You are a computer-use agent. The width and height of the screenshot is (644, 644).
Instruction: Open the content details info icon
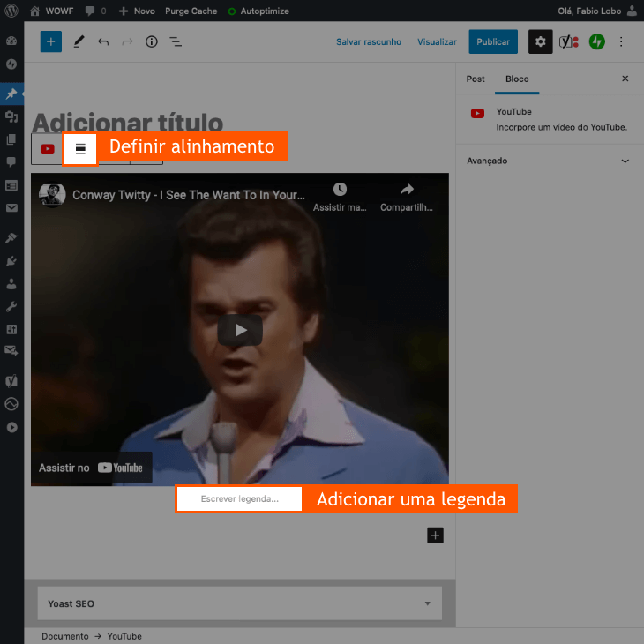click(x=152, y=41)
